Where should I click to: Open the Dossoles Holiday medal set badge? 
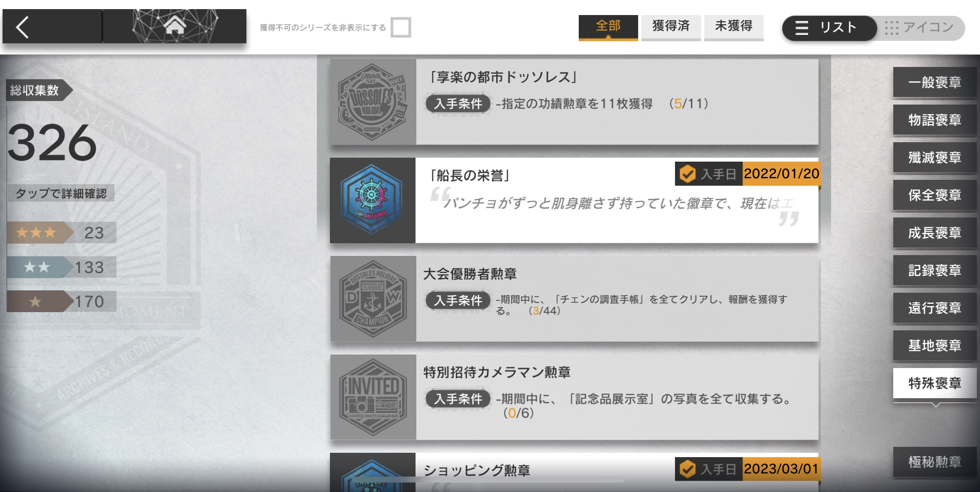click(373, 102)
